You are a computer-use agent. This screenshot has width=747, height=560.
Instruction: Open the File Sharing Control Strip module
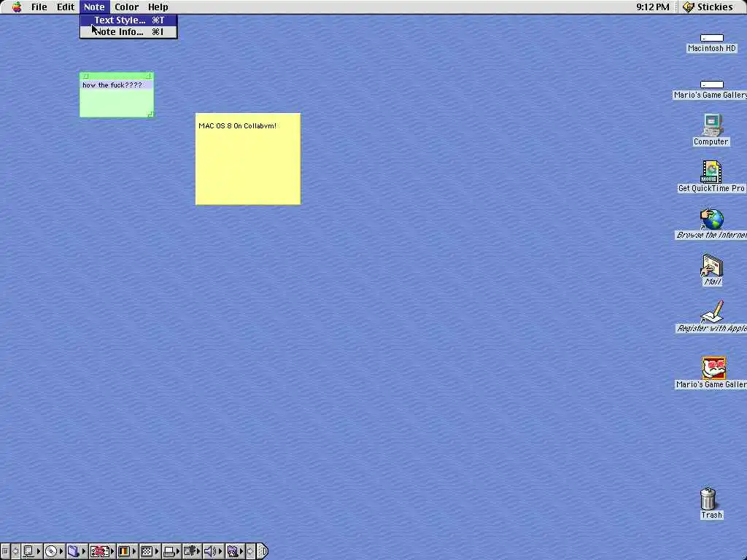77,551
